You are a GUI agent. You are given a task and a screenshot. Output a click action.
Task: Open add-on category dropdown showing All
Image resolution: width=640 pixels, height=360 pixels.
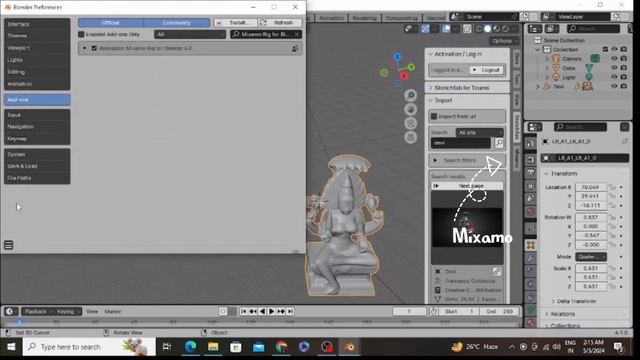click(190, 34)
